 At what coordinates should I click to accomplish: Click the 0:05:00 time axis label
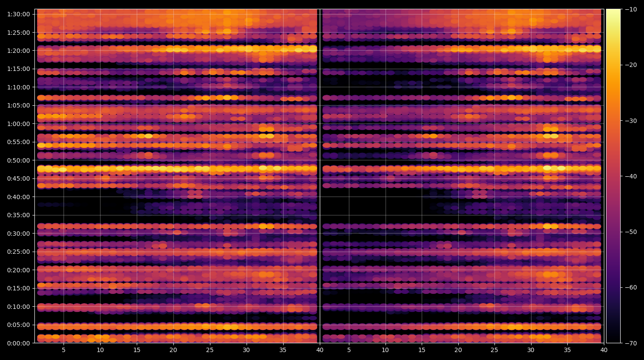(x=19, y=325)
